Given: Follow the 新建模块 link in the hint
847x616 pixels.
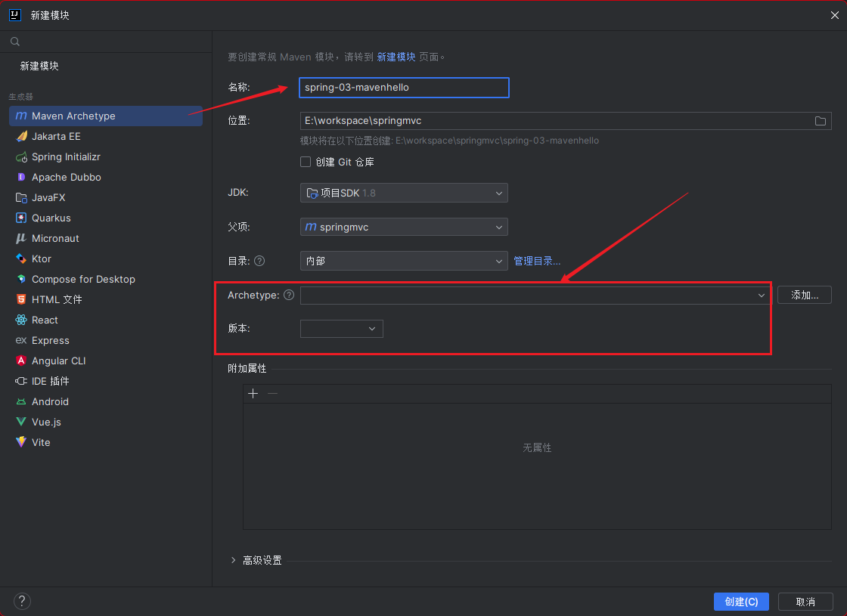Looking at the screenshot, I should (396, 57).
